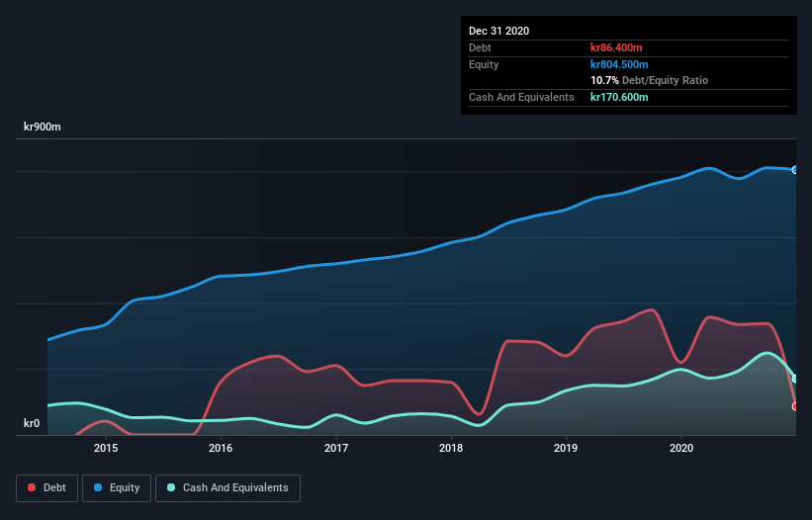Click the 2016 x-axis label
This screenshot has width=812, height=520.
click(221, 448)
